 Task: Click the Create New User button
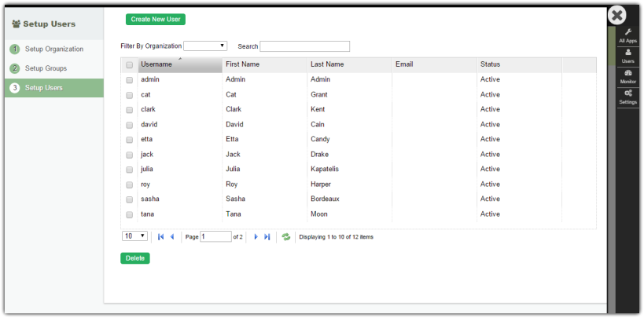[156, 20]
